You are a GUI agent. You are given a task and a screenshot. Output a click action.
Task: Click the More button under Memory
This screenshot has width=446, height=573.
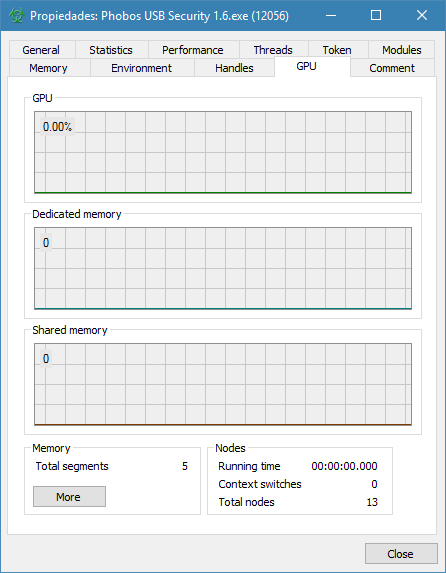pyautogui.click(x=69, y=497)
